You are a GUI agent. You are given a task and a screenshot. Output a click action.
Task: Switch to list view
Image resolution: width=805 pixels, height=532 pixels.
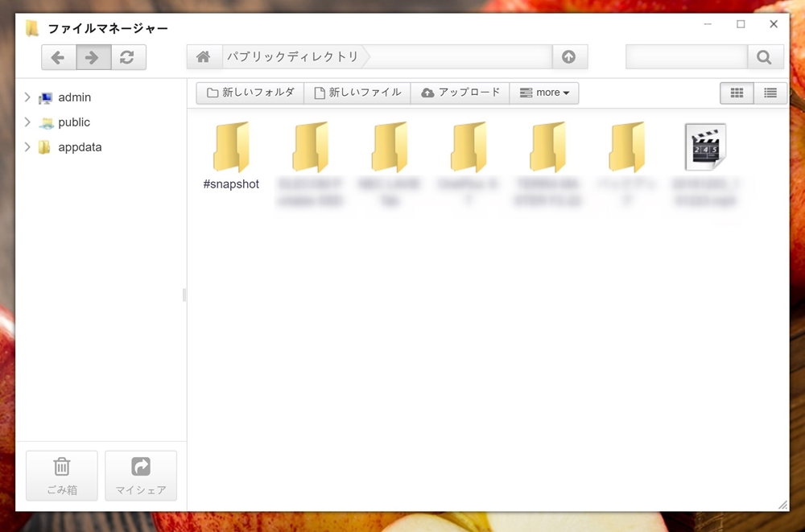point(770,93)
